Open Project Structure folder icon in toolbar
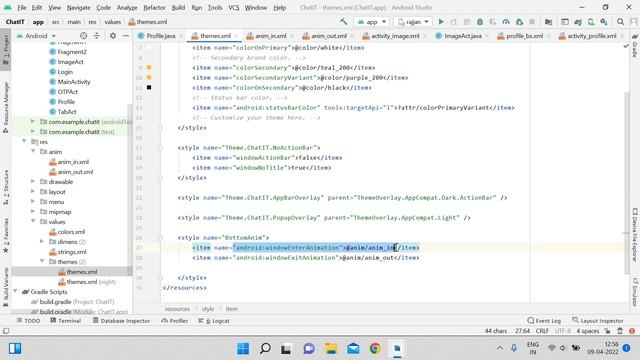The image size is (640, 360). tap(549, 22)
